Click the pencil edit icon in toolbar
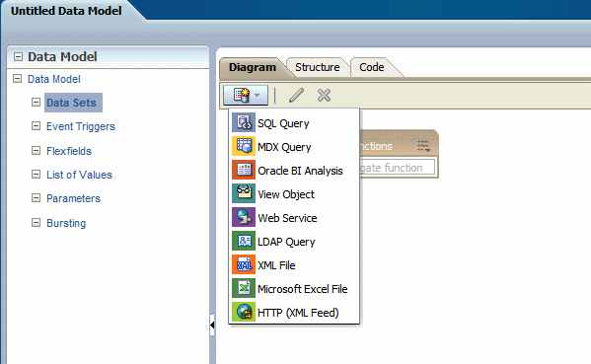This screenshot has height=364, width=591. [x=297, y=96]
